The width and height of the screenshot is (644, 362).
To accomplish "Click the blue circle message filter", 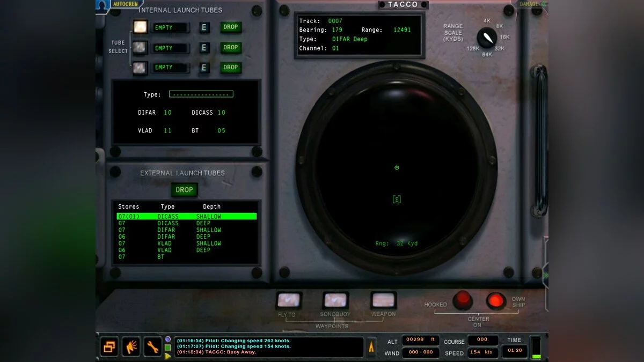I will coord(168,339).
